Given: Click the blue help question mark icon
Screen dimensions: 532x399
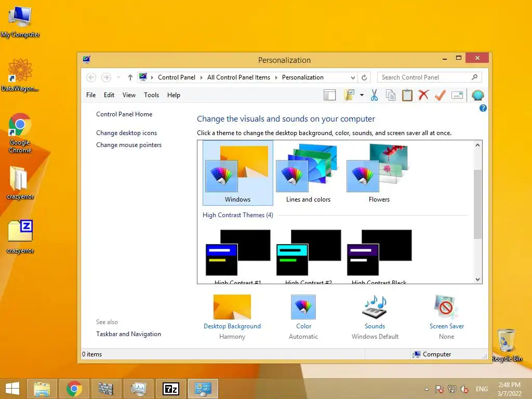Looking at the screenshot, I should pyautogui.click(x=483, y=108).
